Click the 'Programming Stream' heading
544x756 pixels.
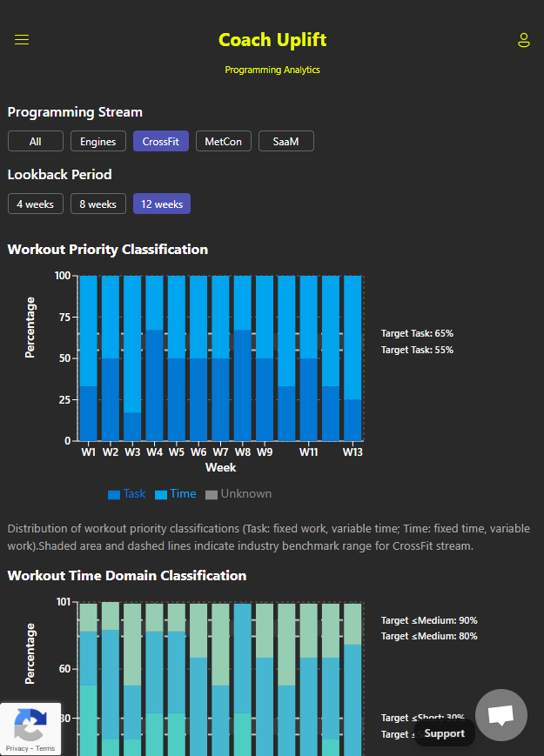pos(75,112)
